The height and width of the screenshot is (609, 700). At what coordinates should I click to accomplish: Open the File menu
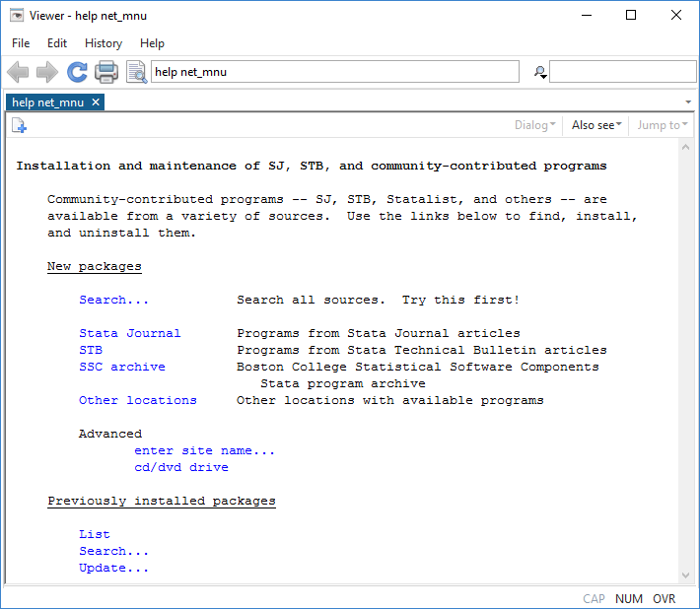21,43
